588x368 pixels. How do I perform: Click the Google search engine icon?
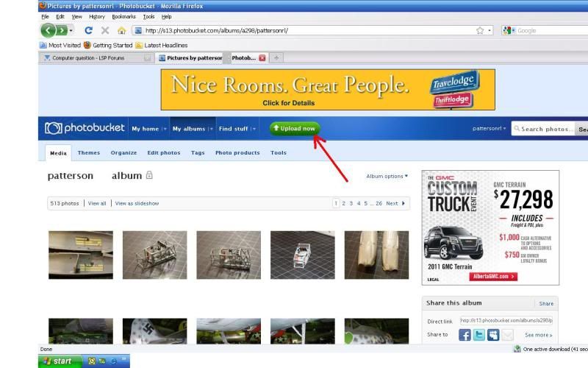click(x=507, y=31)
